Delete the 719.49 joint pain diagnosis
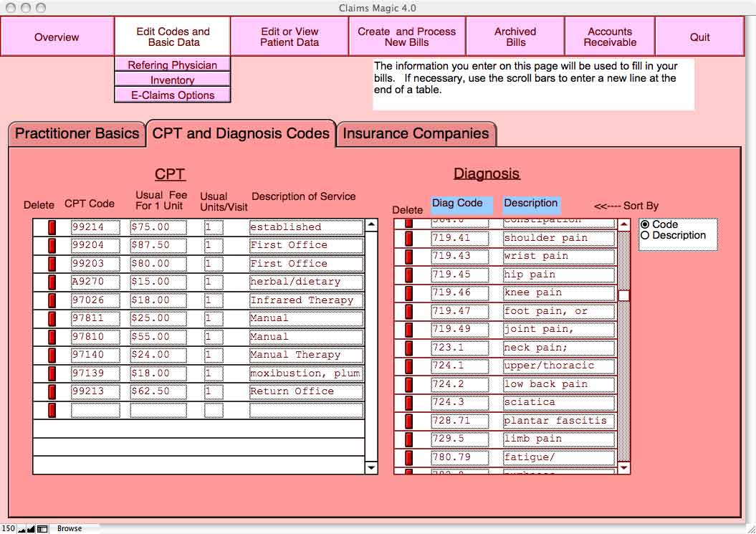Screen dimensions: 756x534 click(x=409, y=330)
